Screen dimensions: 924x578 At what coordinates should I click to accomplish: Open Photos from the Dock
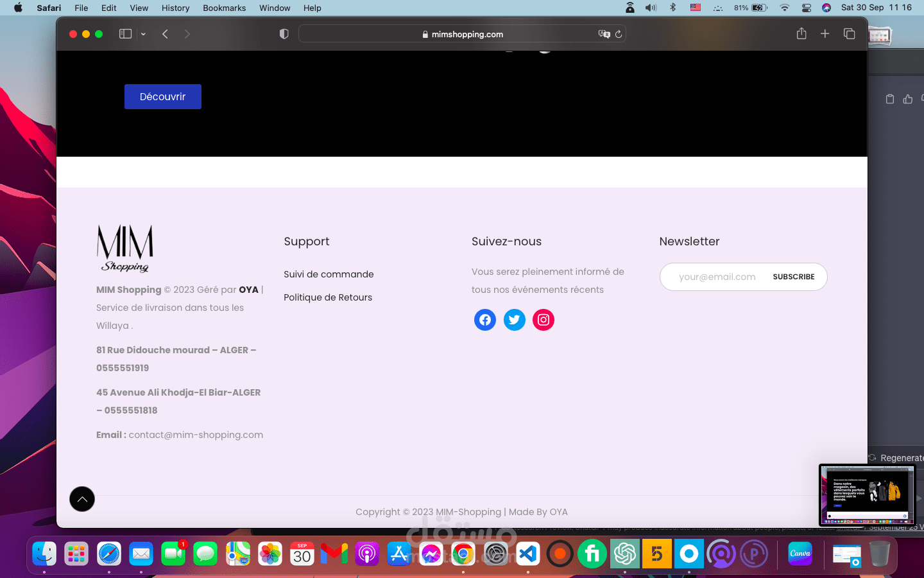pyautogui.click(x=270, y=554)
